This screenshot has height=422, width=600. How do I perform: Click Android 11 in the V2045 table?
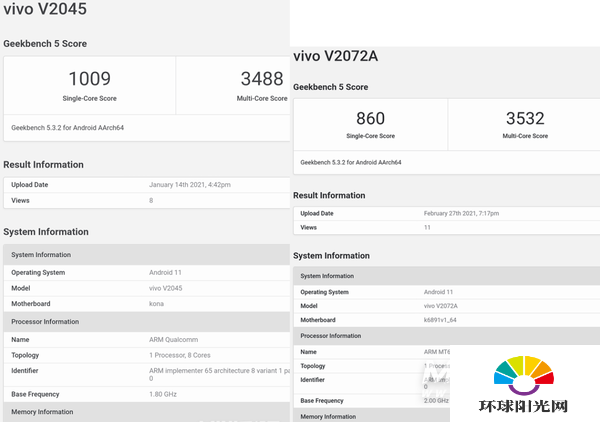(x=165, y=272)
